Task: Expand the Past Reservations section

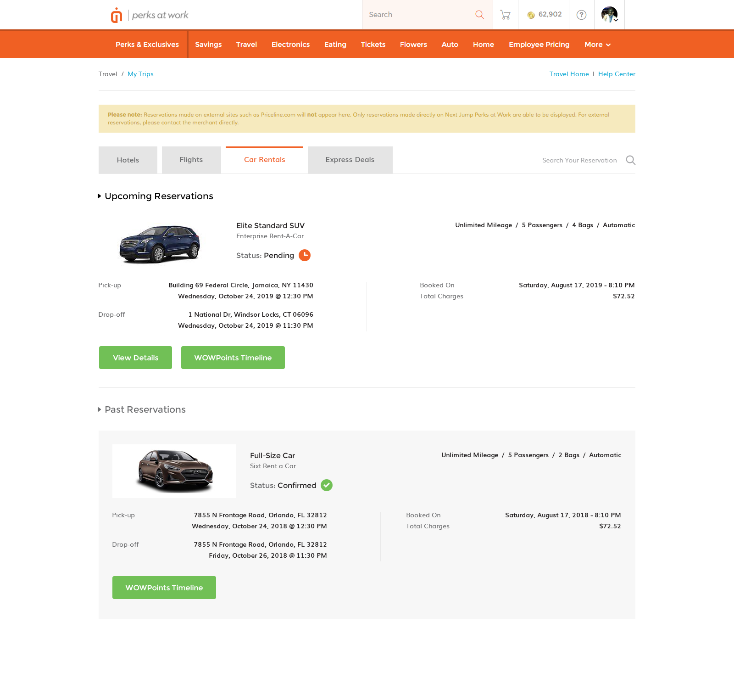Action: pyautogui.click(x=100, y=409)
